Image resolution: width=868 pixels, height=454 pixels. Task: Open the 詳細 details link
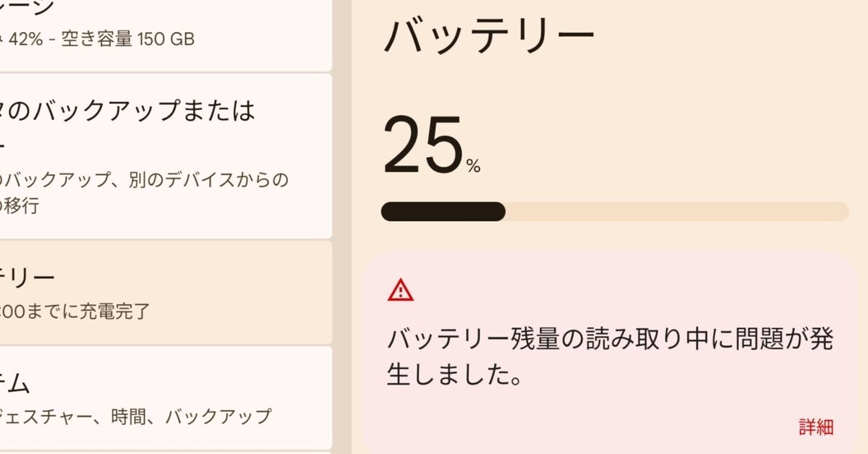point(816,427)
